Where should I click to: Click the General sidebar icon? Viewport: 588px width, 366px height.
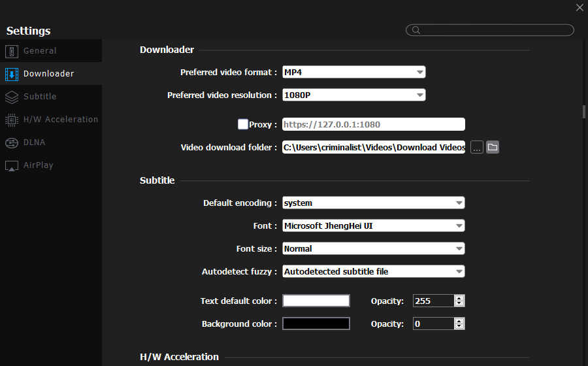[x=12, y=51]
